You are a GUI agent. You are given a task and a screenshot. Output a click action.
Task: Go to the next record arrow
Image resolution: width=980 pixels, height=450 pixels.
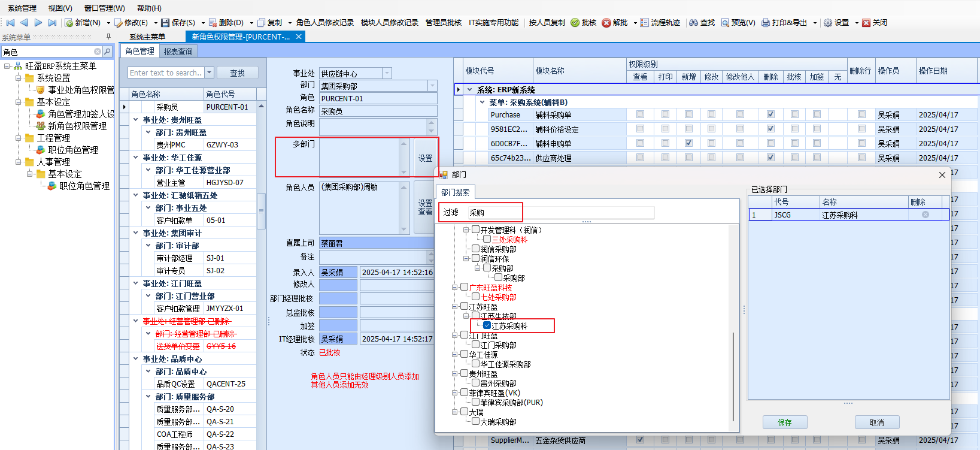pos(38,23)
